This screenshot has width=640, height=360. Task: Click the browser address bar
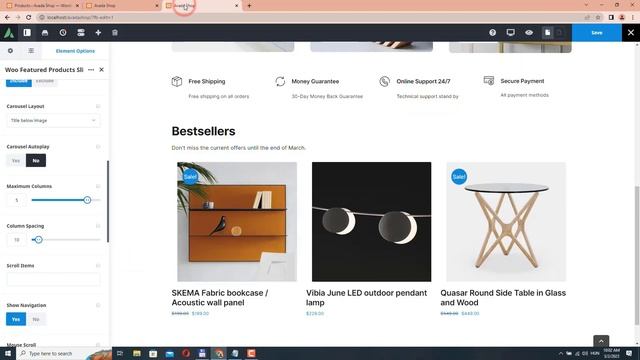(310, 18)
